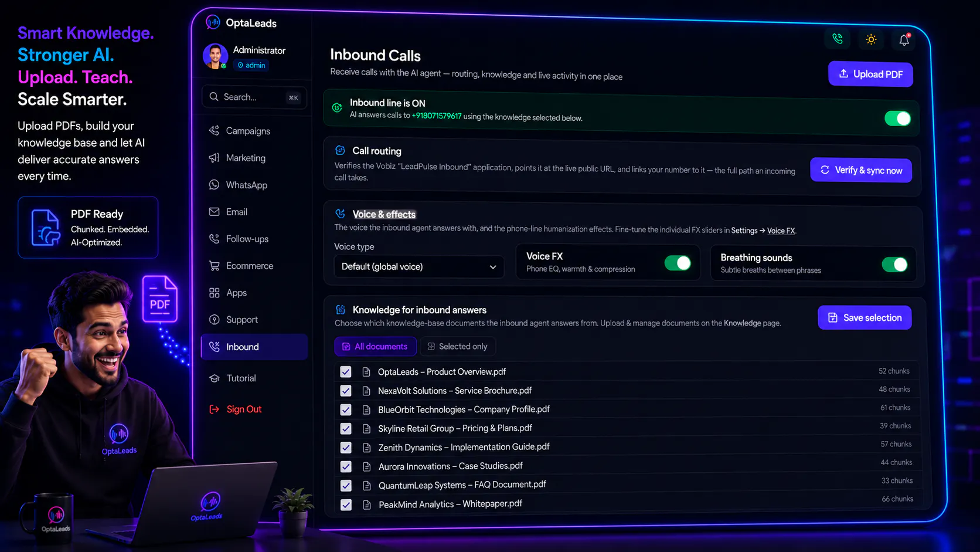The image size is (980, 552).
Task: Click file icon for OptaLeads Product Overview.pdf
Action: (x=366, y=371)
